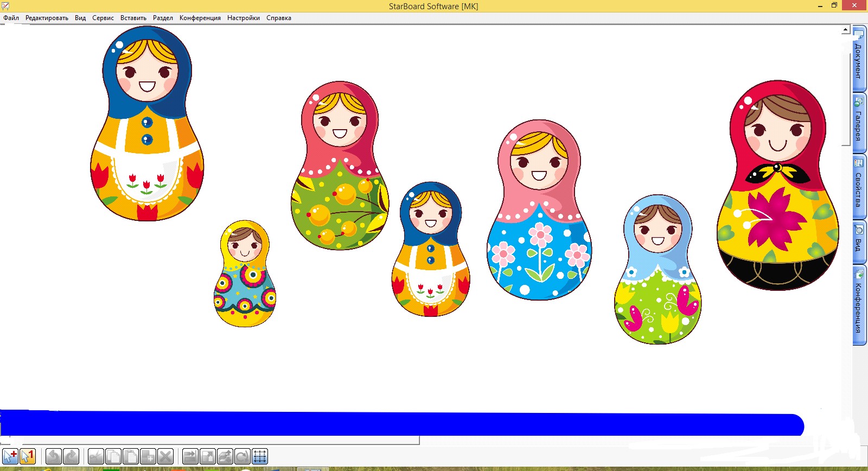Expand the Документ side panel tab
Screen dimensions: 868x471
tap(859, 58)
